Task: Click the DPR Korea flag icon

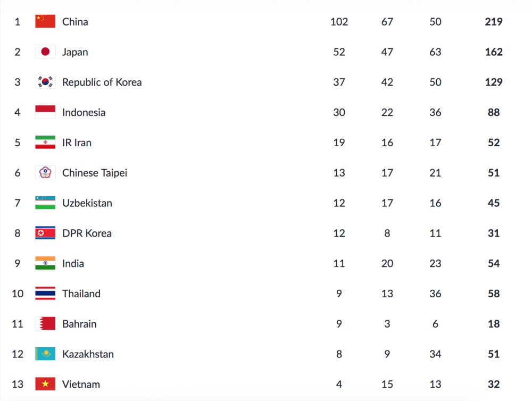Action: [x=45, y=233]
